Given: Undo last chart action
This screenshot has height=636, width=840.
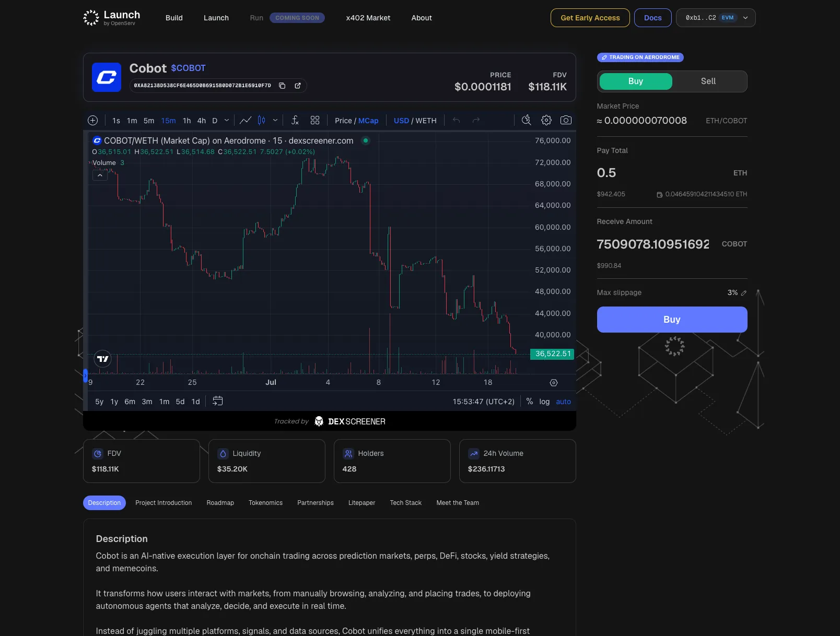Looking at the screenshot, I should (457, 121).
